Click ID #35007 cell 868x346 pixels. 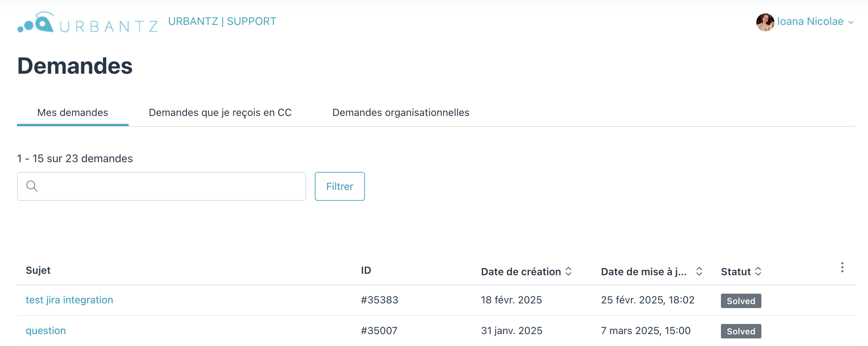(379, 330)
